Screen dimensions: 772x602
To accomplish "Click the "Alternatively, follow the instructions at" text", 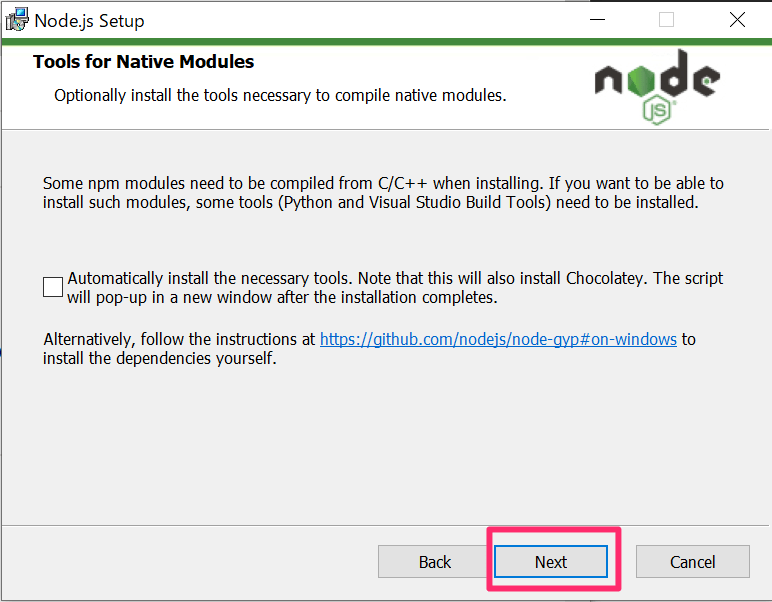I will 179,339.
